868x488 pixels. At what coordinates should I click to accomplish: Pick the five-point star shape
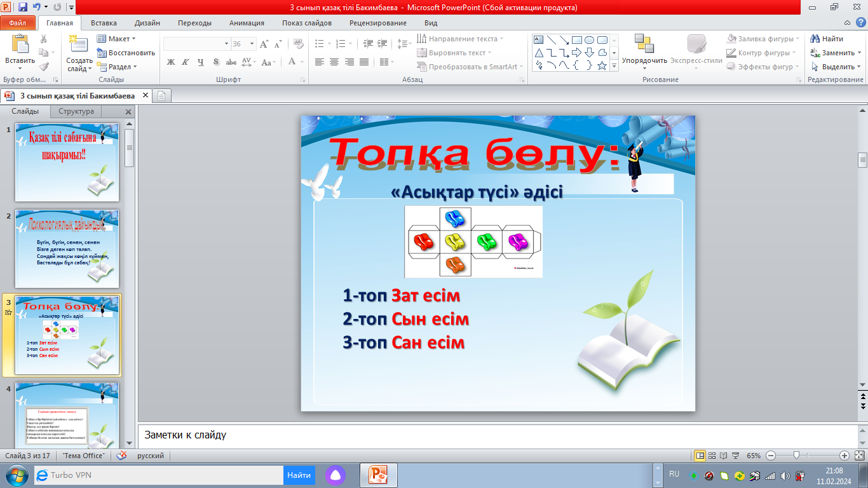pos(602,65)
